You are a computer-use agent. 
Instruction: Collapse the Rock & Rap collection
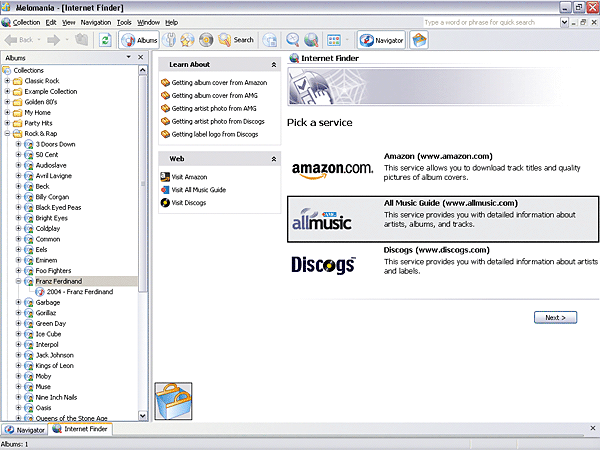7,134
